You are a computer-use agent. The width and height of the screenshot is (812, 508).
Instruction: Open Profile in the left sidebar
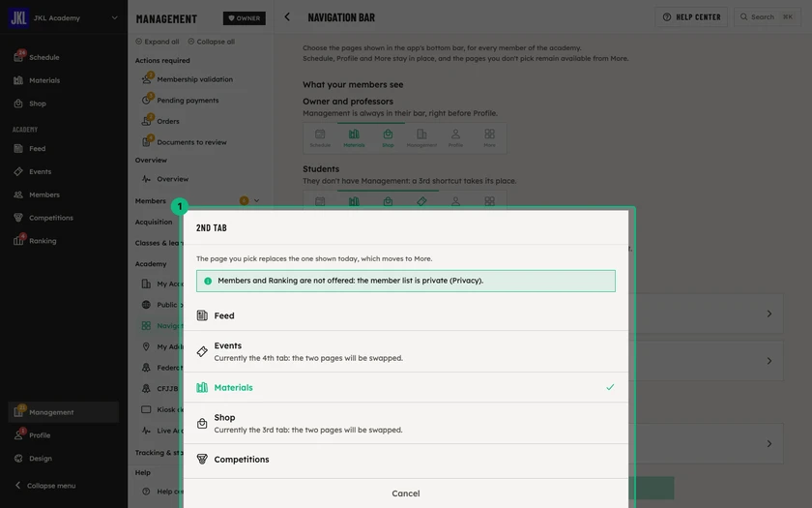63,435
